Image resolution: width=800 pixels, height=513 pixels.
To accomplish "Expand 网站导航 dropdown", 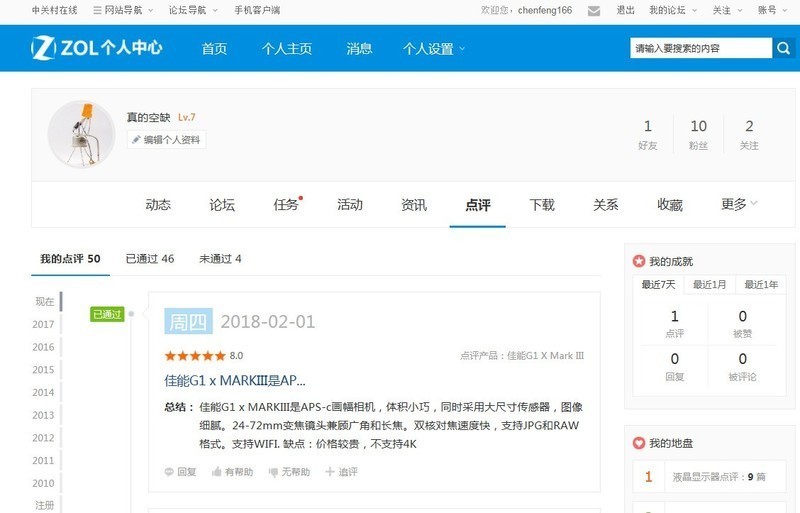I will pos(151,11).
